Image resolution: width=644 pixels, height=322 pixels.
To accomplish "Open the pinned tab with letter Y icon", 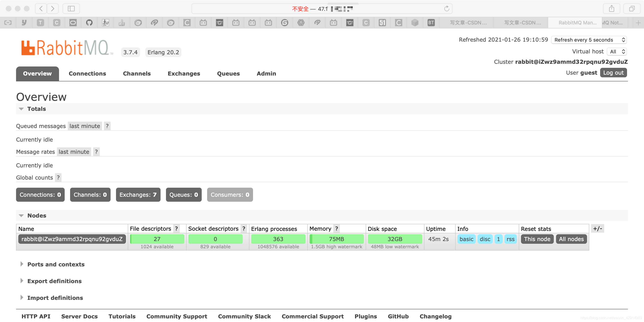I will (24, 23).
